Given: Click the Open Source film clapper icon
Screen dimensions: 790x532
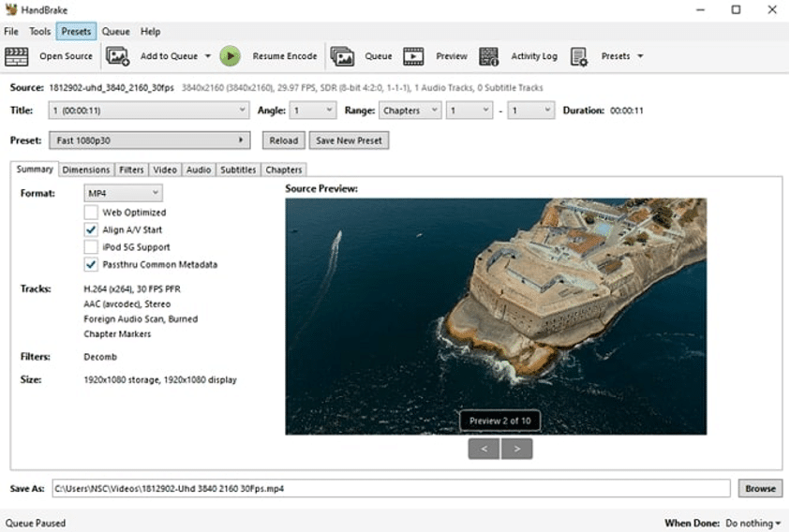Looking at the screenshot, I should [16, 56].
